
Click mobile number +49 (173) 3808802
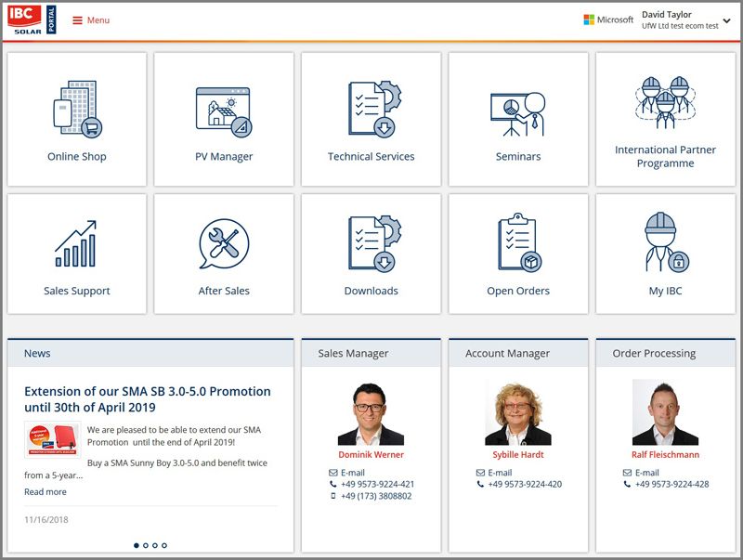[376, 496]
